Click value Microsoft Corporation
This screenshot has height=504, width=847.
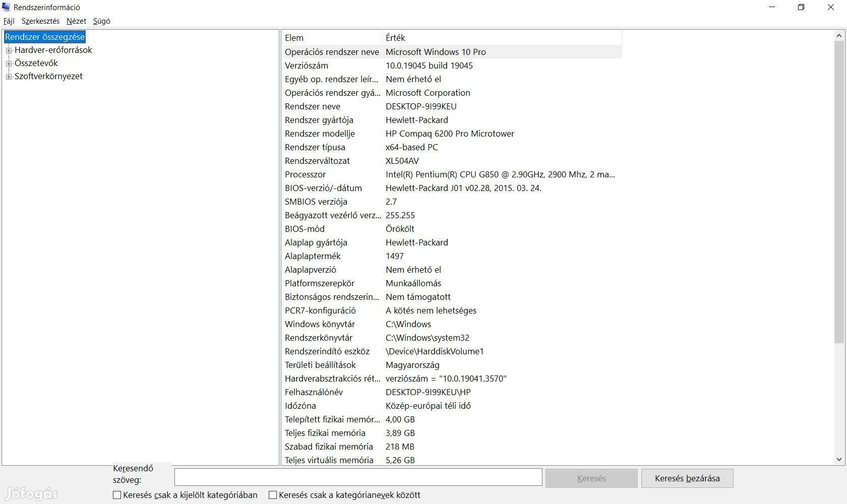[x=428, y=93]
